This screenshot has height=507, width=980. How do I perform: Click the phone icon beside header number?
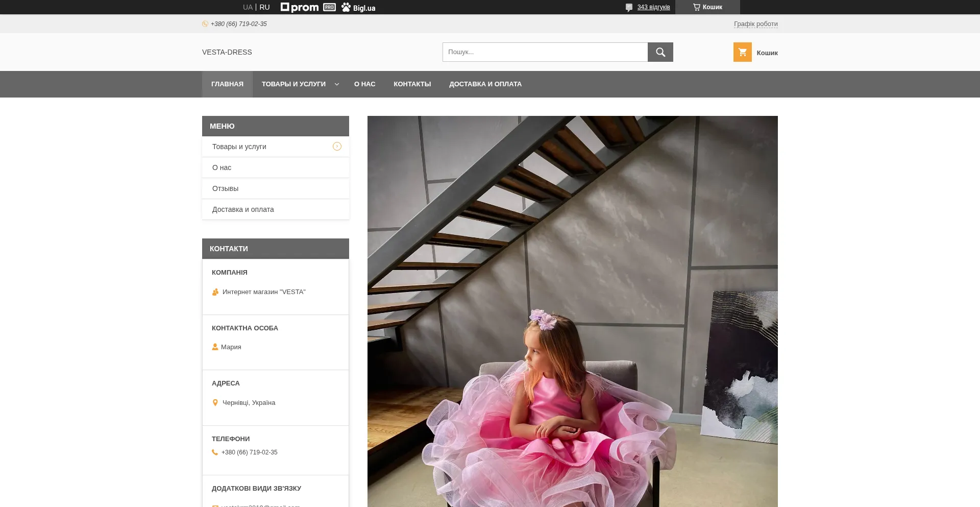point(205,24)
